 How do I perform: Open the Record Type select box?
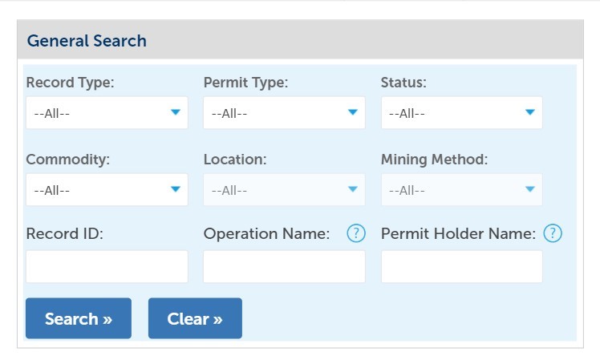click(x=107, y=113)
